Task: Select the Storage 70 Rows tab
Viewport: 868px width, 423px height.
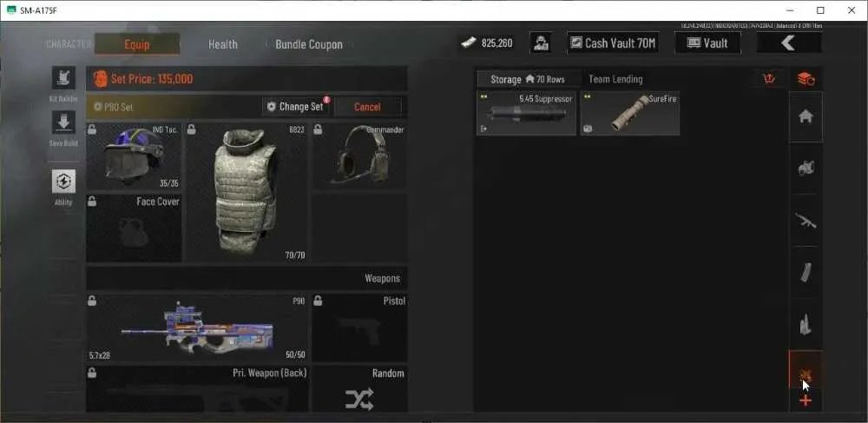Action: pyautogui.click(x=528, y=79)
